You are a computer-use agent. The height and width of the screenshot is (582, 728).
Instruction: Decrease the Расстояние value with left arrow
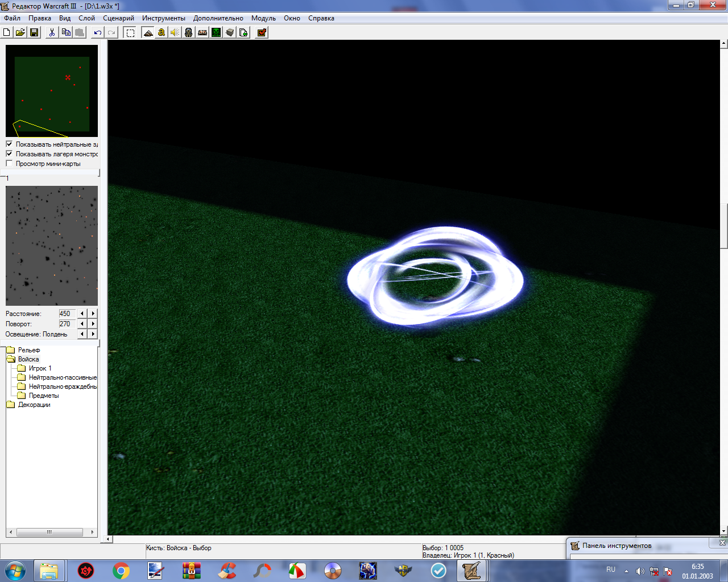(x=82, y=314)
